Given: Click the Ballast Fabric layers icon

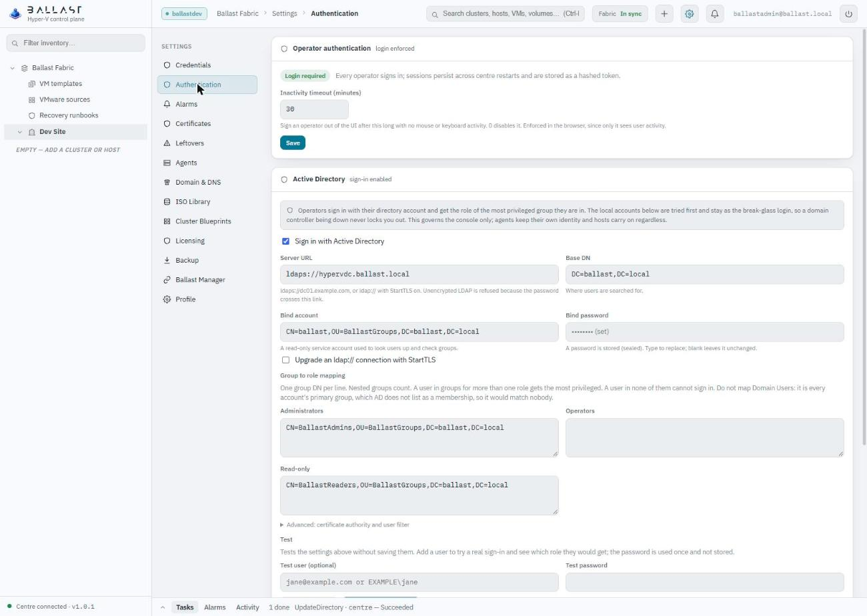Looking at the screenshot, I should point(25,68).
